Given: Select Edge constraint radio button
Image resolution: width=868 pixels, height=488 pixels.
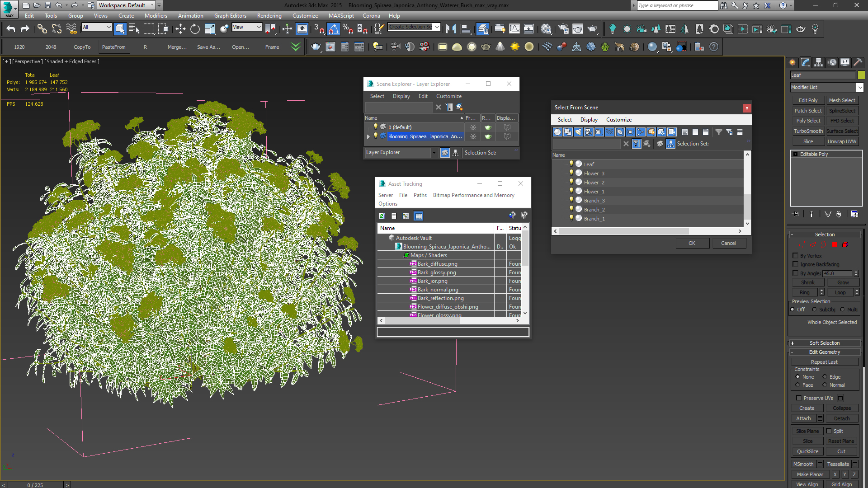Looking at the screenshot, I should click(825, 377).
